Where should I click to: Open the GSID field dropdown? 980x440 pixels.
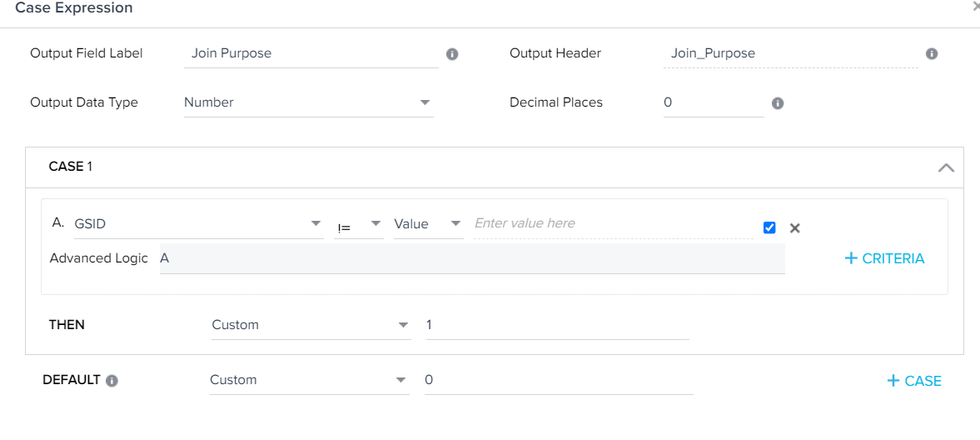(198, 224)
